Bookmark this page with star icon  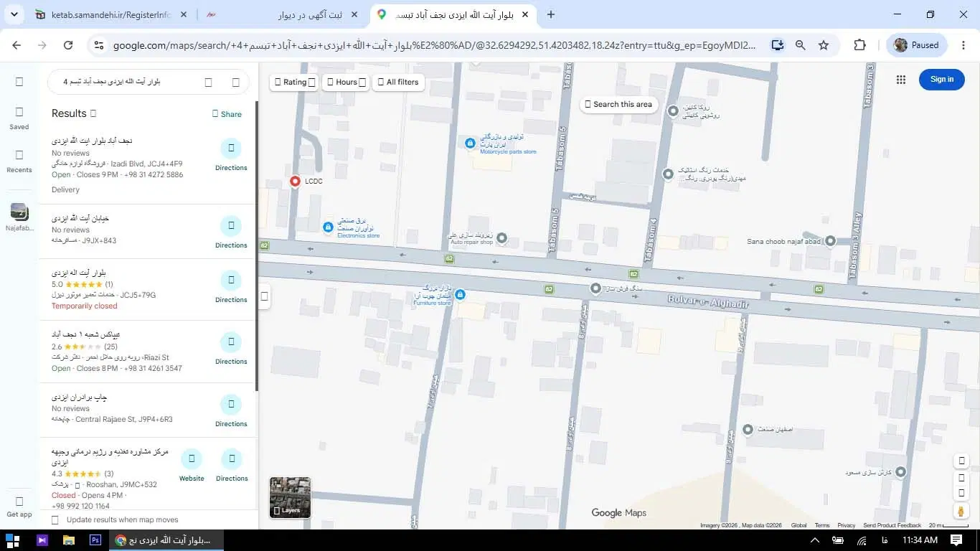824,45
